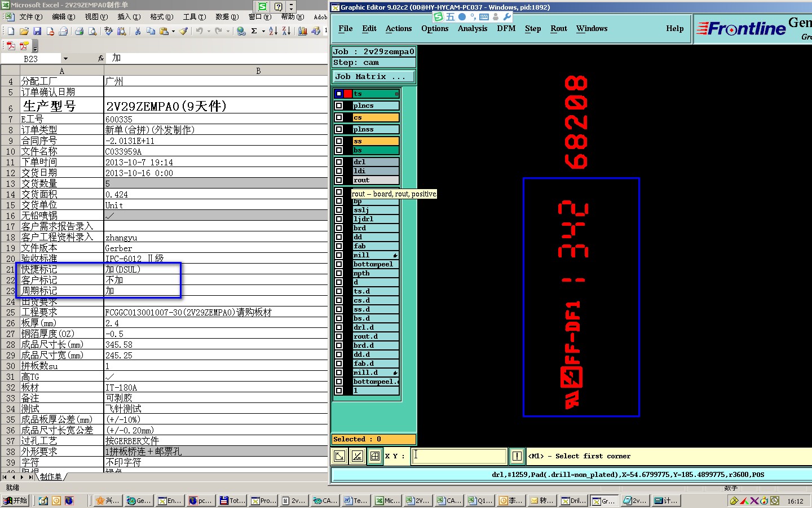Toggle display of the bs layer

(339, 150)
